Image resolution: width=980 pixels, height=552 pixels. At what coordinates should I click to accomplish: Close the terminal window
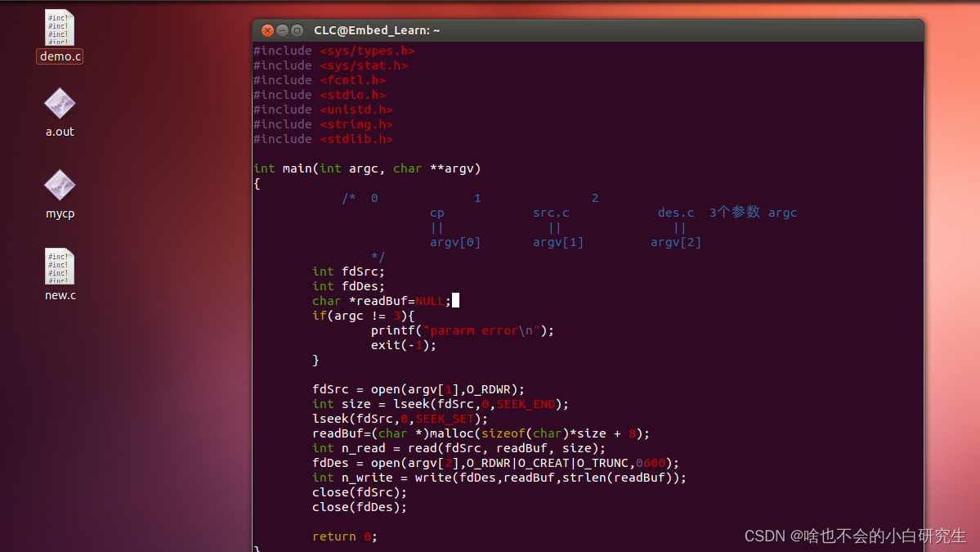(x=266, y=29)
